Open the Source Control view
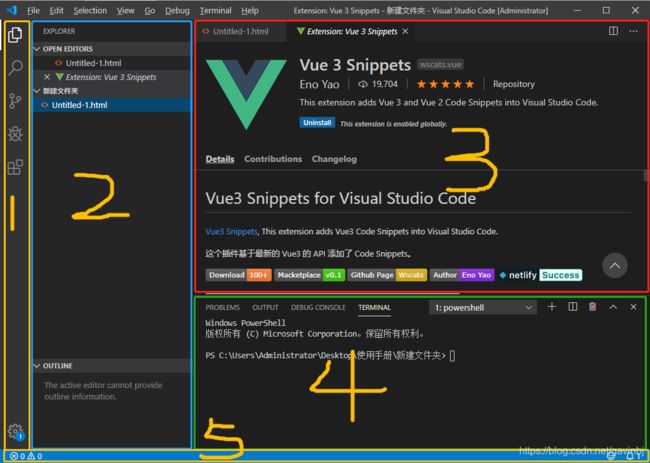 (x=15, y=101)
